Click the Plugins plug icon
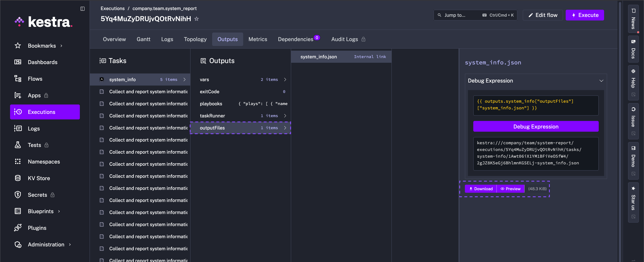This screenshot has height=262, width=644. point(18,228)
